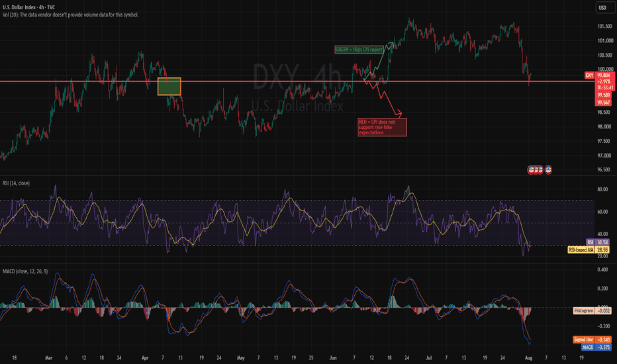Image resolution: width=617 pixels, height=364 pixels.
Task: Click the 98.000 price axis label
Action: tap(604, 126)
